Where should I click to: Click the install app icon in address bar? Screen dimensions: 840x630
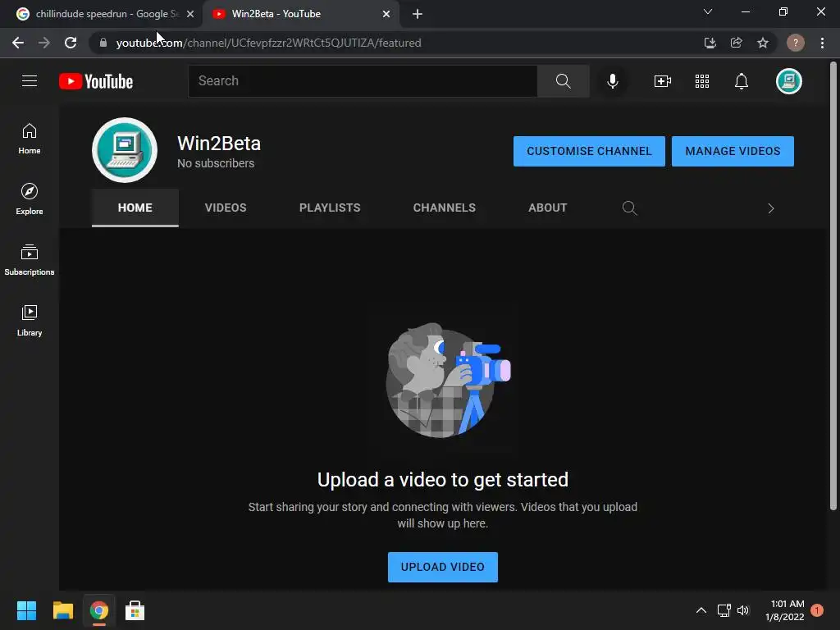click(710, 43)
